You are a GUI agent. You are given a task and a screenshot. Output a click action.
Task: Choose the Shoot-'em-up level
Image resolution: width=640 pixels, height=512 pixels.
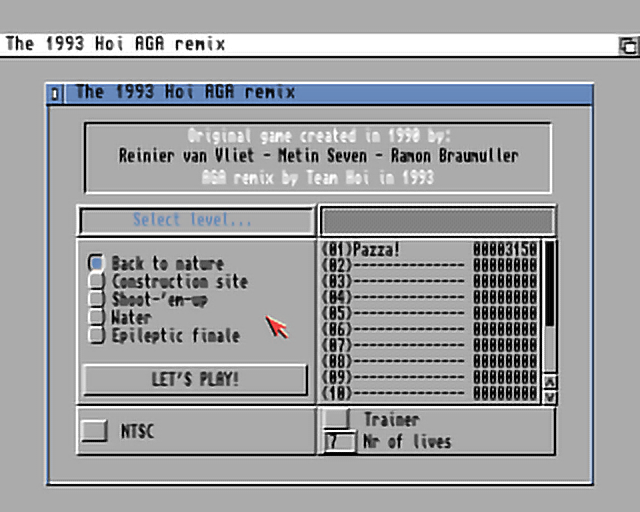[x=96, y=299]
